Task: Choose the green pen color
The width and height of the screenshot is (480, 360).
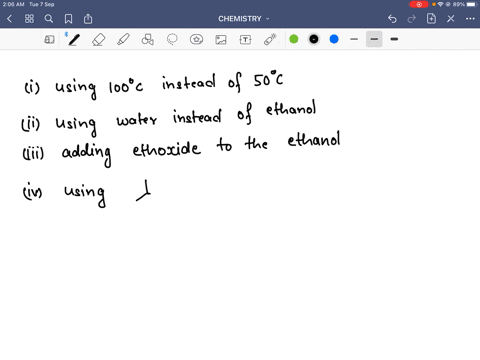Action: [x=294, y=39]
